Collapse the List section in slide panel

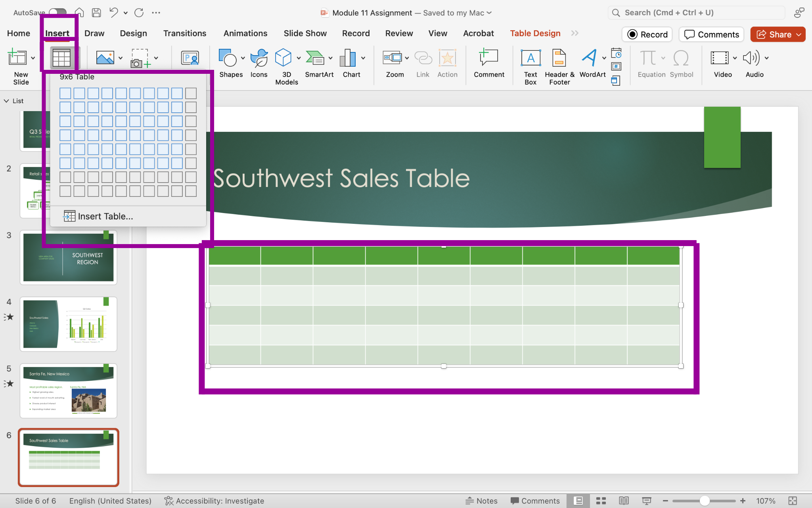[6, 101]
